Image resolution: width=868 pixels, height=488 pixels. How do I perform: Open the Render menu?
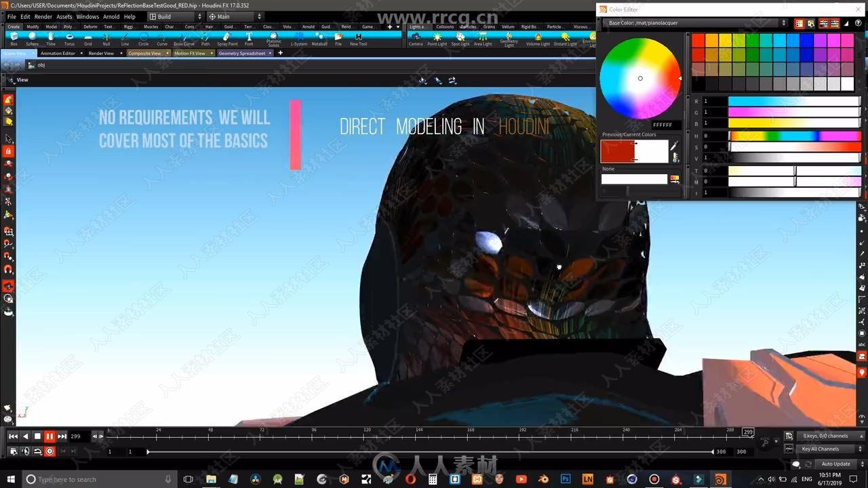pyautogui.click(x=43, y=16)
